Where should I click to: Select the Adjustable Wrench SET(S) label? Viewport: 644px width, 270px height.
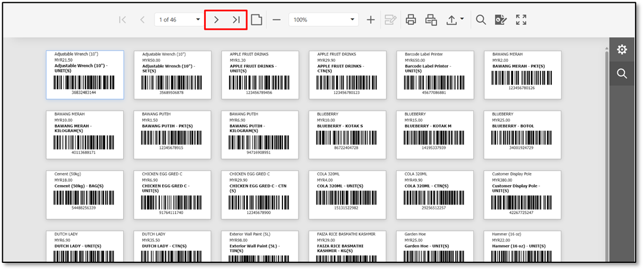(x=172, y=75)
